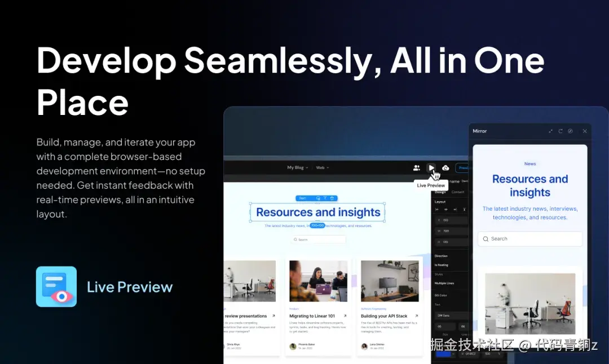The height and width of the screenshot is (364, 609).
Task: Switch to the Design tab
Action: 440,192
